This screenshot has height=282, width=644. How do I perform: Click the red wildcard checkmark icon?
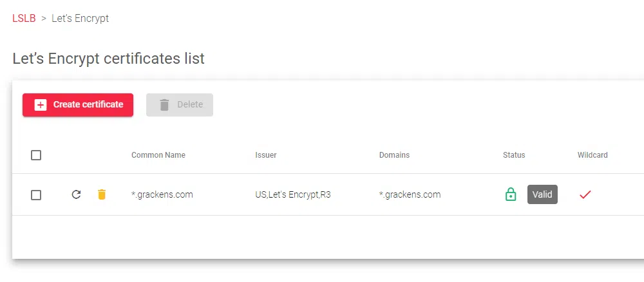coord(585,194)
